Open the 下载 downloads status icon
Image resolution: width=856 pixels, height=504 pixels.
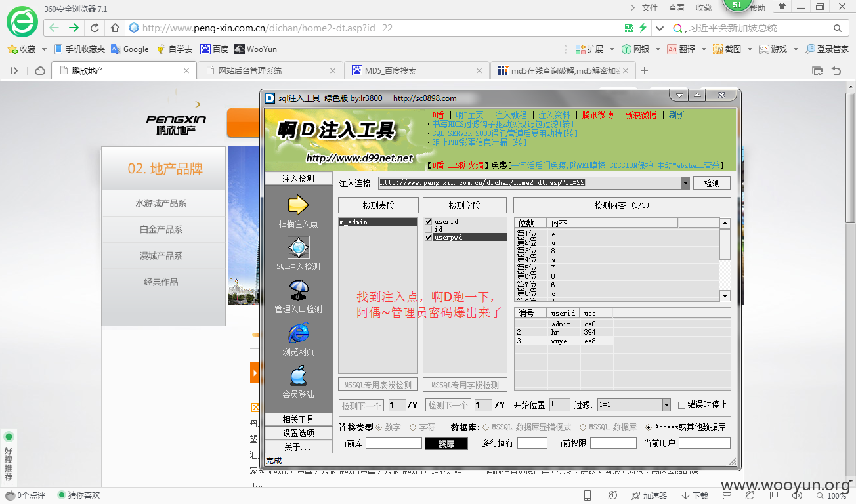point(695,495)
